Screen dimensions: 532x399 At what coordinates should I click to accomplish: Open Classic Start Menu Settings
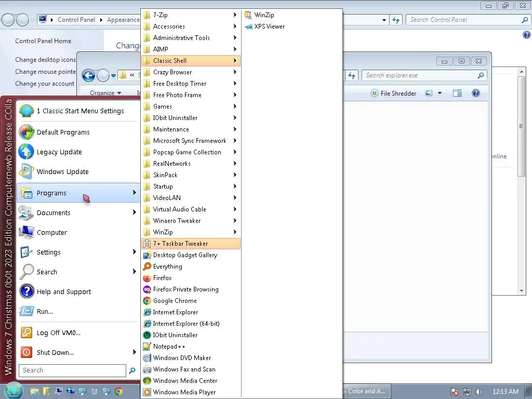(x=78, y=111)
